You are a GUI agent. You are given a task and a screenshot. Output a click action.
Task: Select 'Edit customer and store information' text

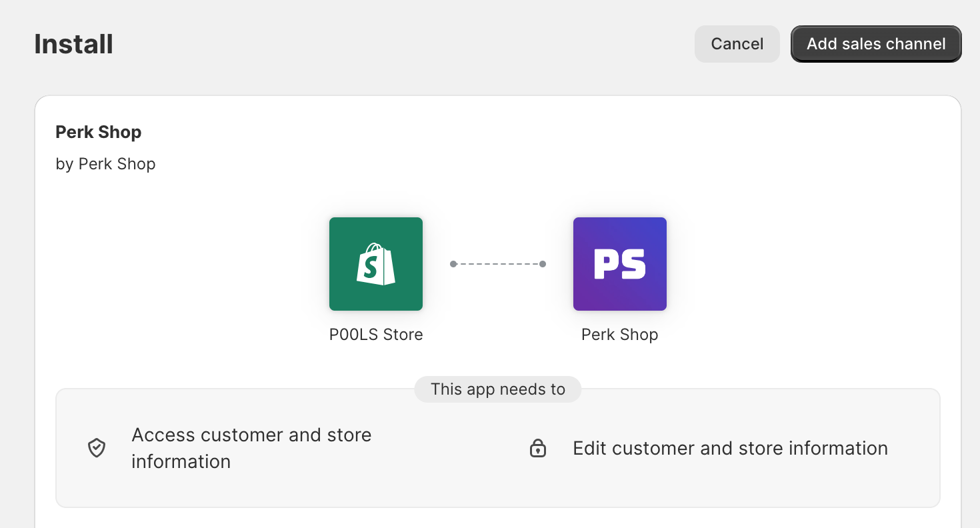[730, 448]
